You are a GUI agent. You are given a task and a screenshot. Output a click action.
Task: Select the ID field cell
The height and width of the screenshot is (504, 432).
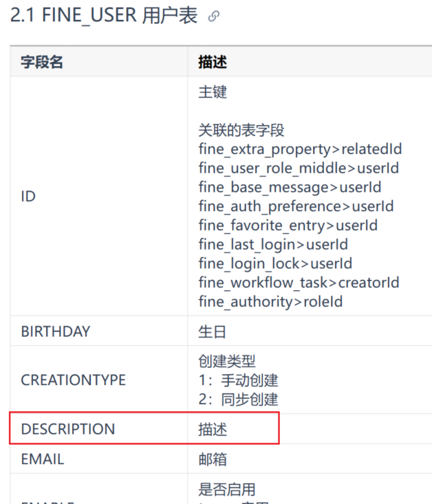[99, 196]
